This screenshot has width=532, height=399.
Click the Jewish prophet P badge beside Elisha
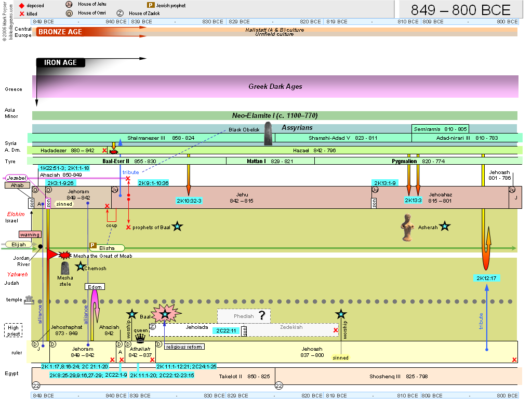click(93, 245)
